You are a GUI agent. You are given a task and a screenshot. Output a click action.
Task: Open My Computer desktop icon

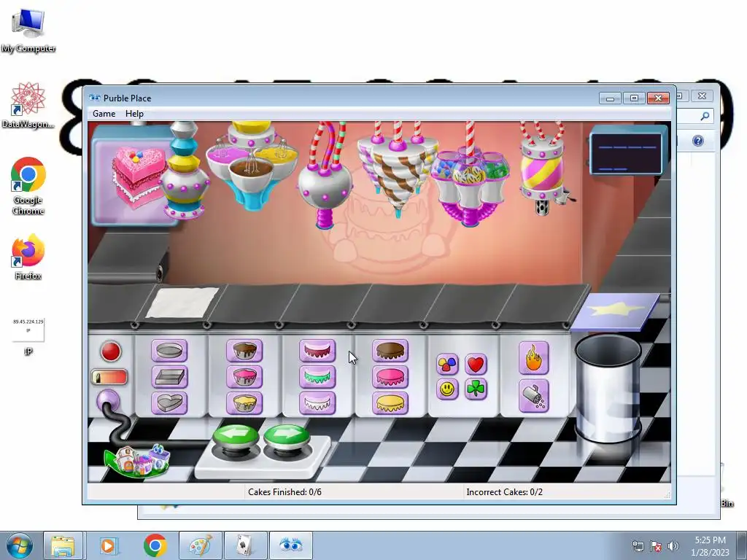(28, 29)
